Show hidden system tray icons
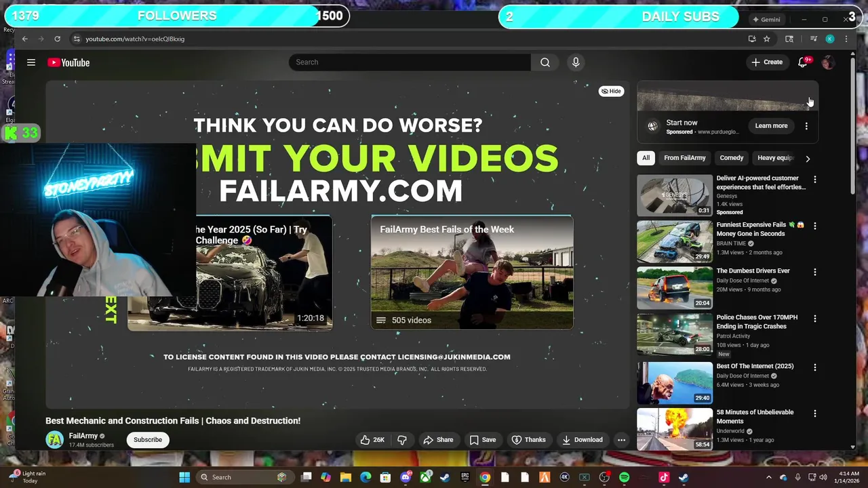 point(768,477)
